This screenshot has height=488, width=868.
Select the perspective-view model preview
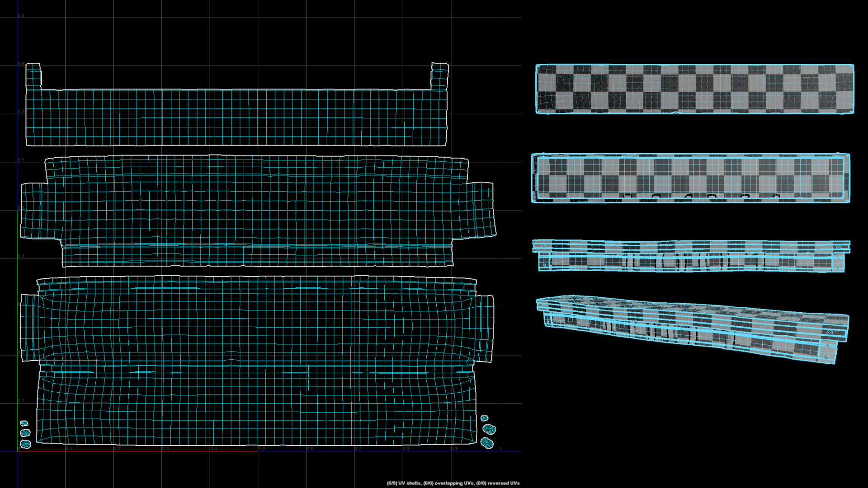point(693,330)
